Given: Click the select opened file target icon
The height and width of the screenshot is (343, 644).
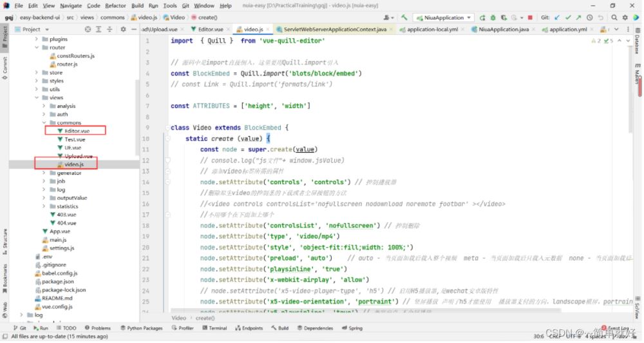Looking at the screenshot, I should (88, 29).
